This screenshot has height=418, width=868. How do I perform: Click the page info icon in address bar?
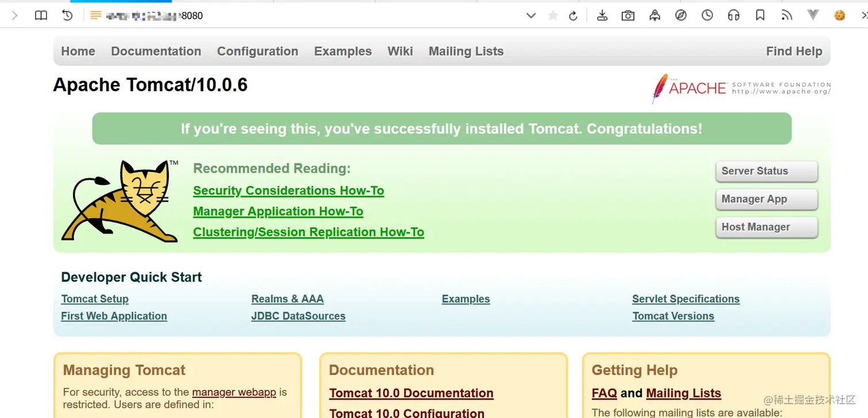coord(96,16)
